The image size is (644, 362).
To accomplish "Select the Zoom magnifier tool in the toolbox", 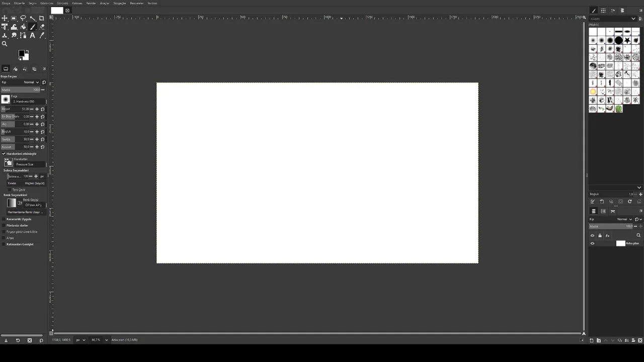I will pos(5,44).
